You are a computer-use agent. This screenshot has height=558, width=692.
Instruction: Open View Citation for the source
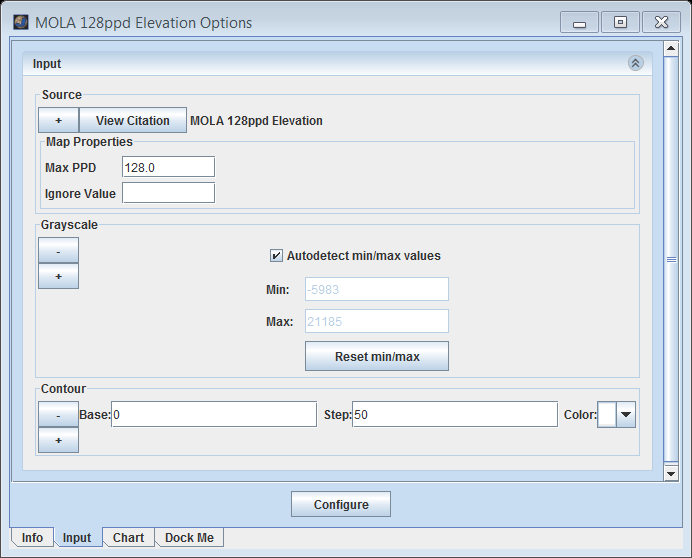coord(133,120)
